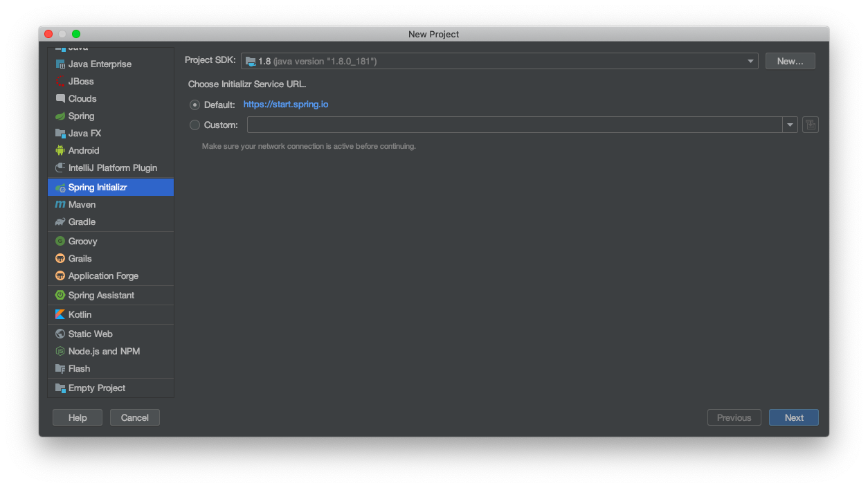
Task: Click the New Project window title
Action: pyautogui.click(x=434, y=35)
